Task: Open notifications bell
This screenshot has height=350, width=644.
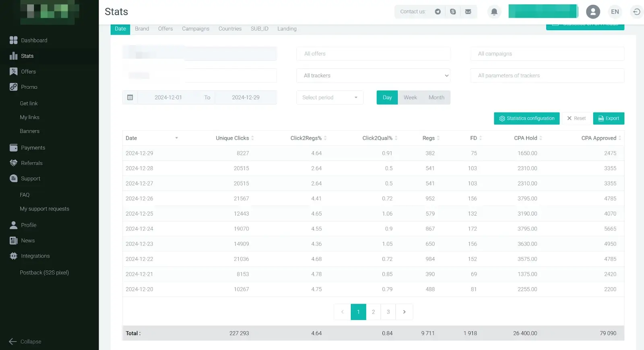Action: click(x=494, y=12)
